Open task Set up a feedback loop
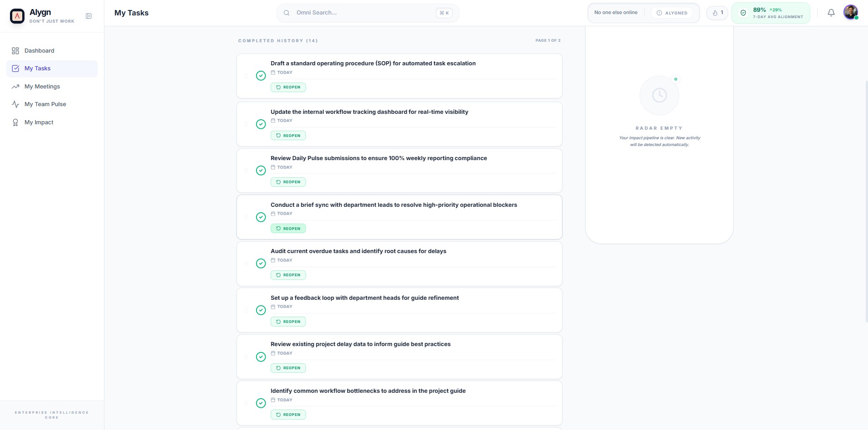The image size is (868, 430). (365, 298)
